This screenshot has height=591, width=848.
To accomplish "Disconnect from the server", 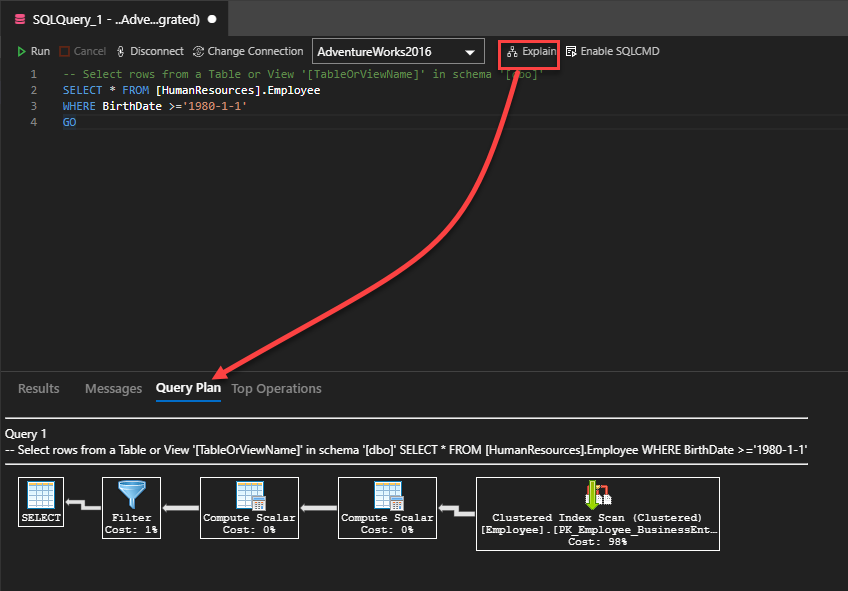I will [150, 51].
